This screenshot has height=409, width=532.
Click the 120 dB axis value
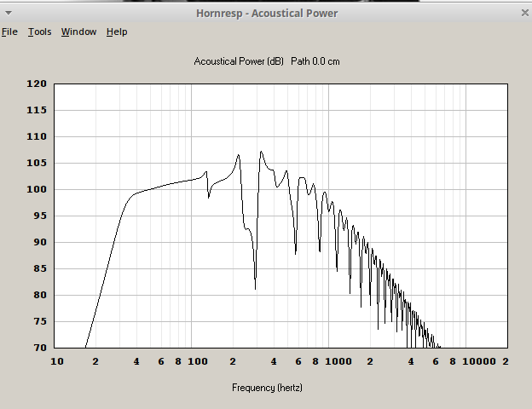[x=37, y=84]
